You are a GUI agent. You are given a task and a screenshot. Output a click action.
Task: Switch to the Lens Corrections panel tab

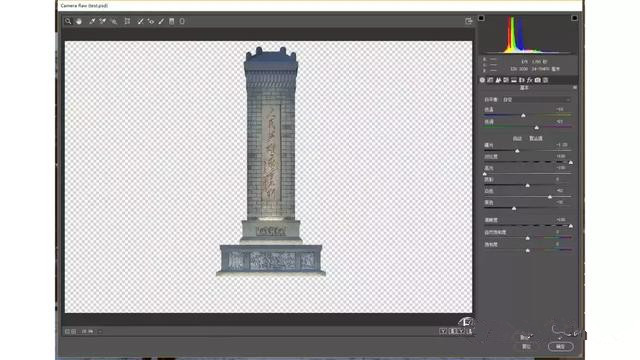click(x=522, y=80)
